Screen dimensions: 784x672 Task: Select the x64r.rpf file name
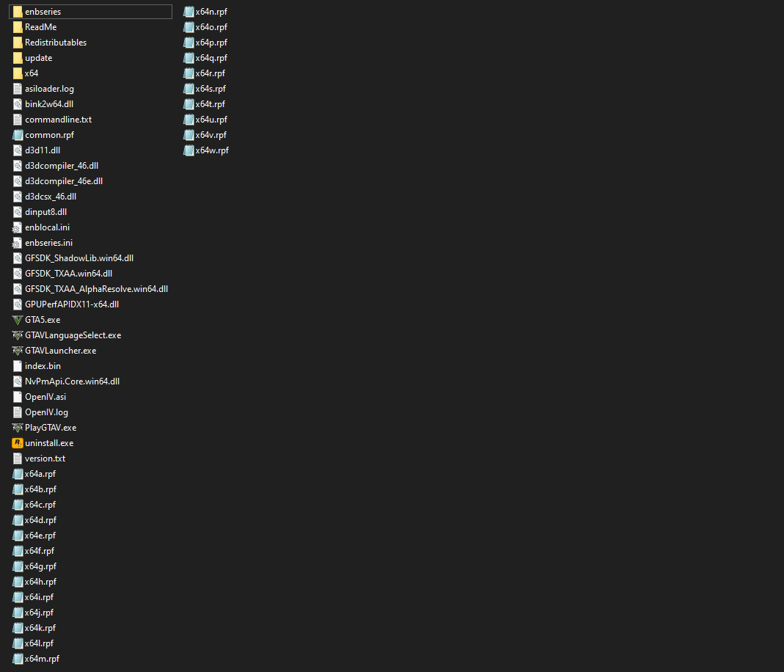pyautogui.click(x=210, y=73)
